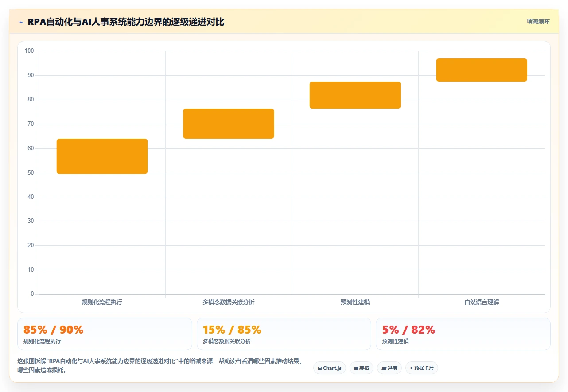Select the orange bar for 规则化流程执行

[x=102, y=156]
